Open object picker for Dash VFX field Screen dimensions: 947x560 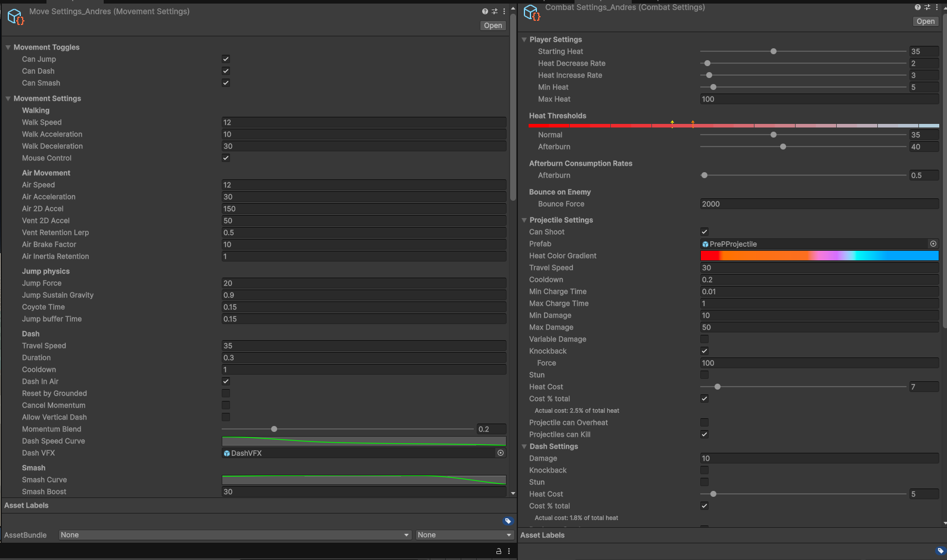(x=501, y=453)
